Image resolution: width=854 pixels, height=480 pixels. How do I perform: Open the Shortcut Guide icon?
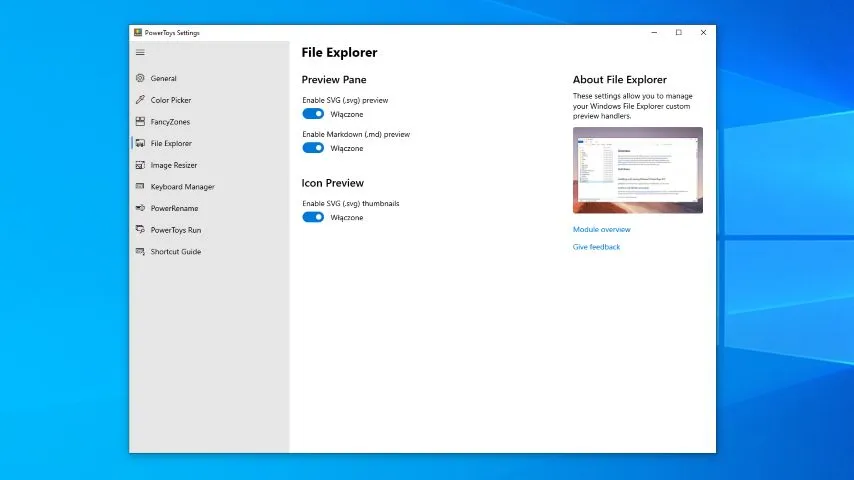(141, 252)
